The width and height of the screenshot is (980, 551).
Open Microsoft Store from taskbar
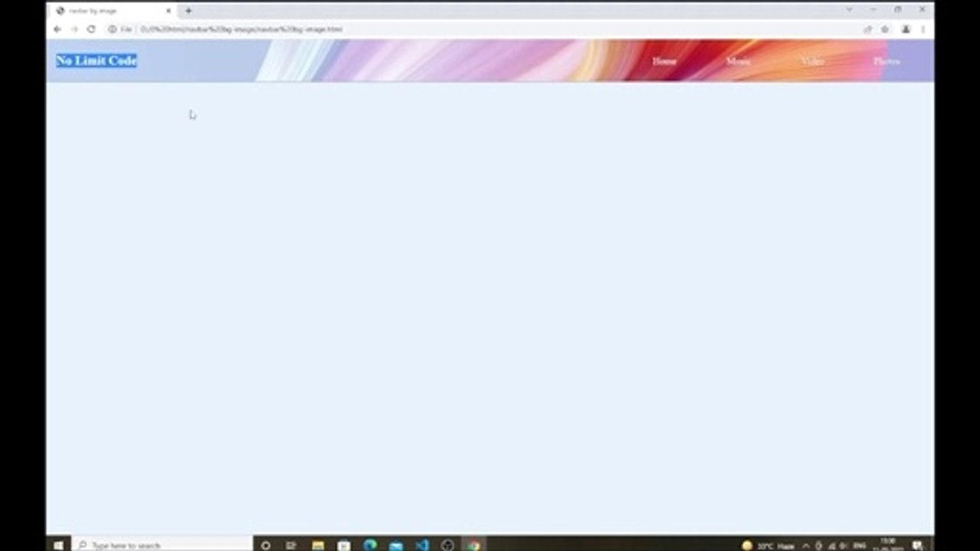click(344, 545)
